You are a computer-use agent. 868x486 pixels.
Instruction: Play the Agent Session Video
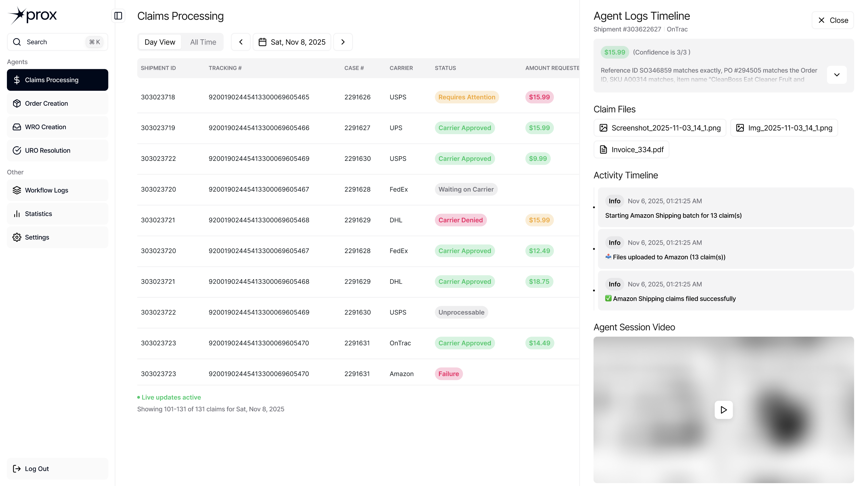723,410
